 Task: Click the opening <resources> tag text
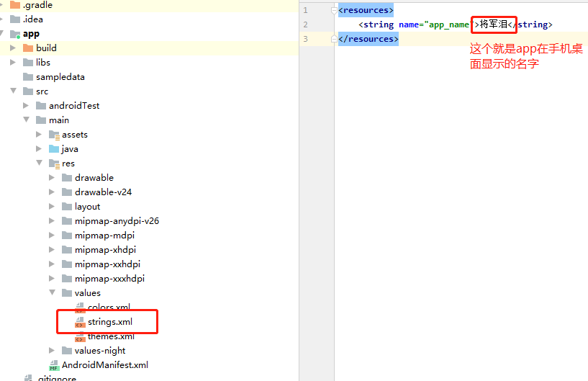pos(366,10)
